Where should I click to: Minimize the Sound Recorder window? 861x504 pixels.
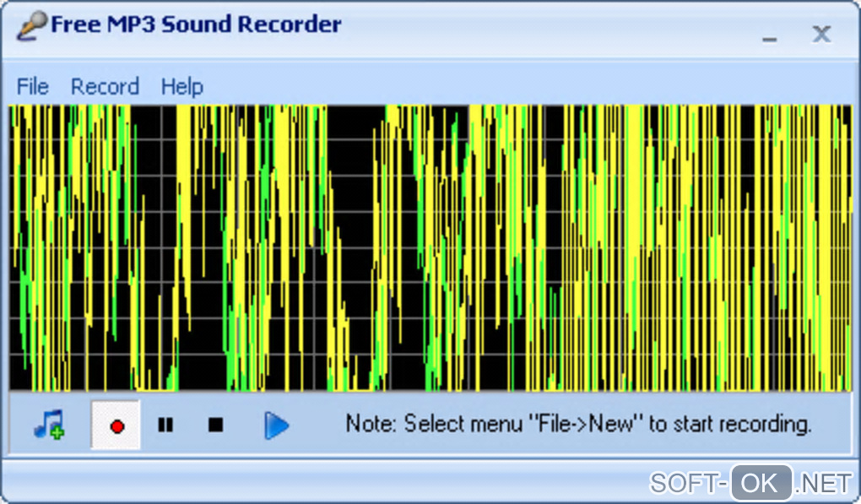click(769, 39)
